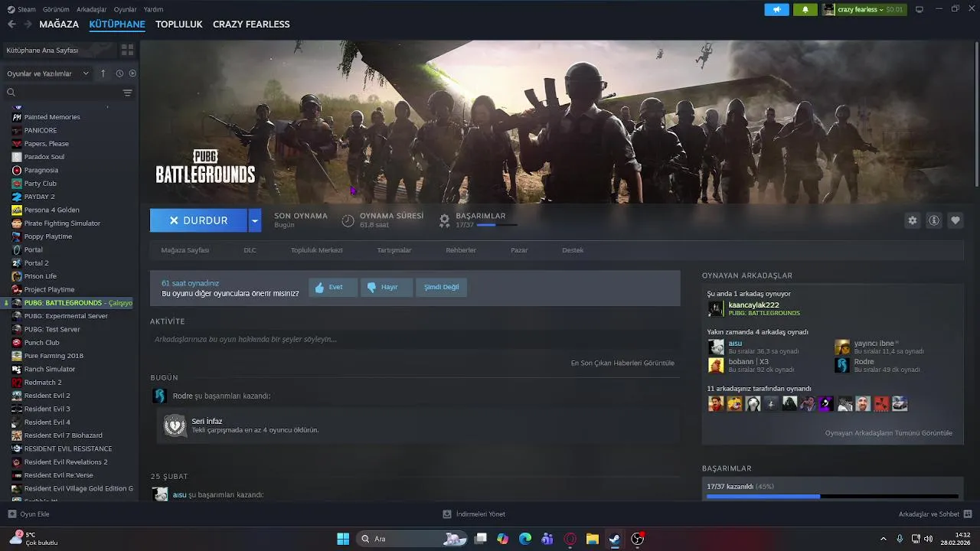Open the Oyunlar ve Yazılımlar dropdown
The height and width of the screenshot is (551, 980).
click(x=47, y=73)
